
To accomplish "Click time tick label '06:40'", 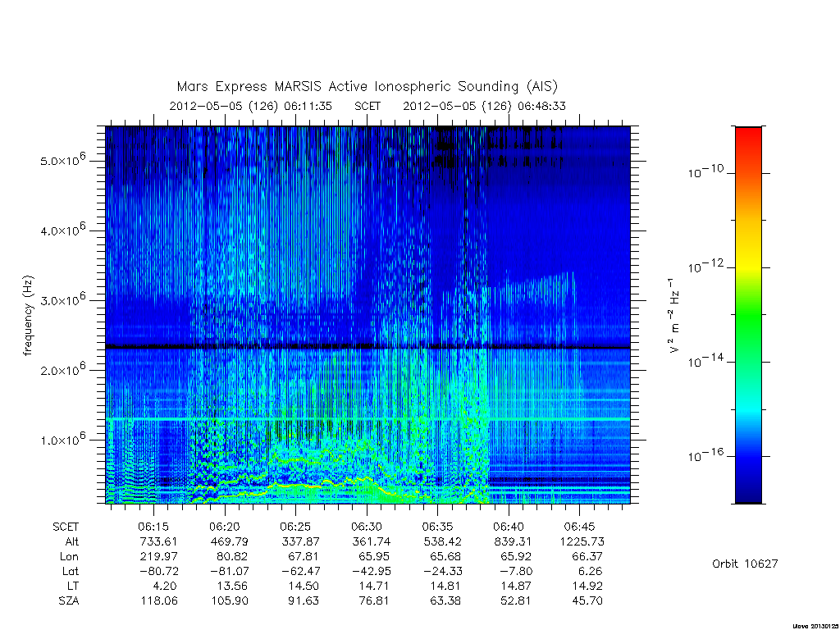I will point(509,527).
